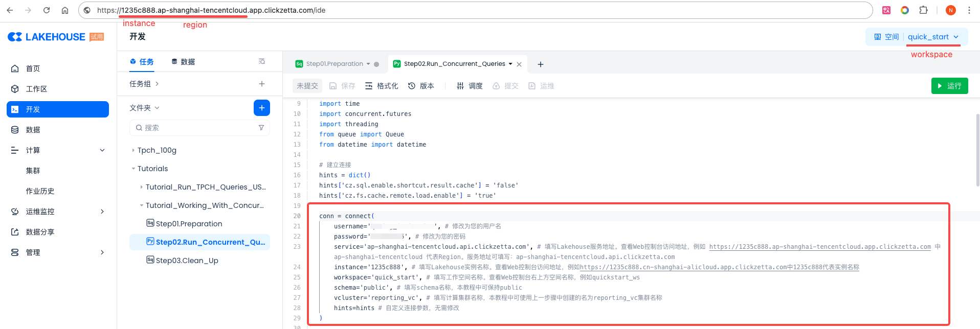This screenshot has width=980, height=329.
Task: Open the 文件夹 dropdown
Action: point(145,108)
